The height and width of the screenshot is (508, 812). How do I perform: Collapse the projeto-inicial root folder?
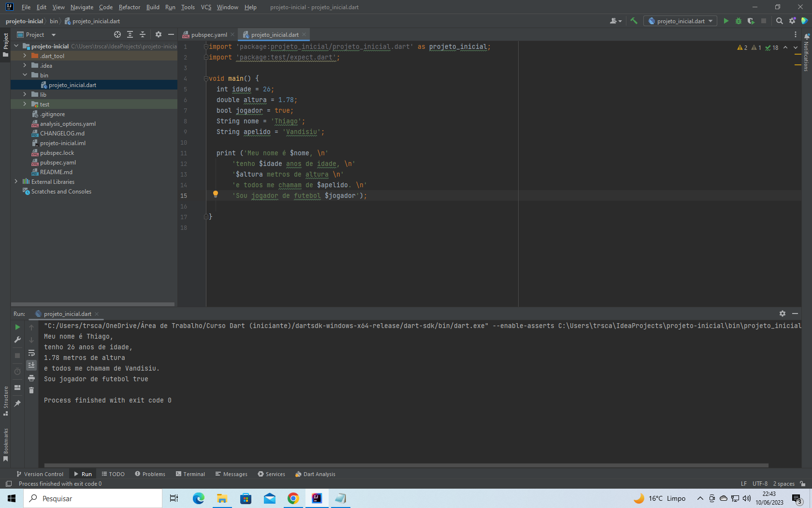[x=16, y=46]
